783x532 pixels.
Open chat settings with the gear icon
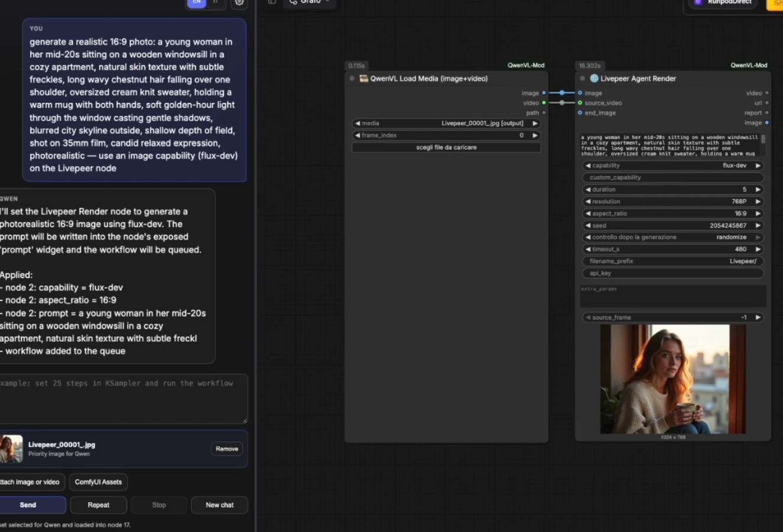[239, 2]
